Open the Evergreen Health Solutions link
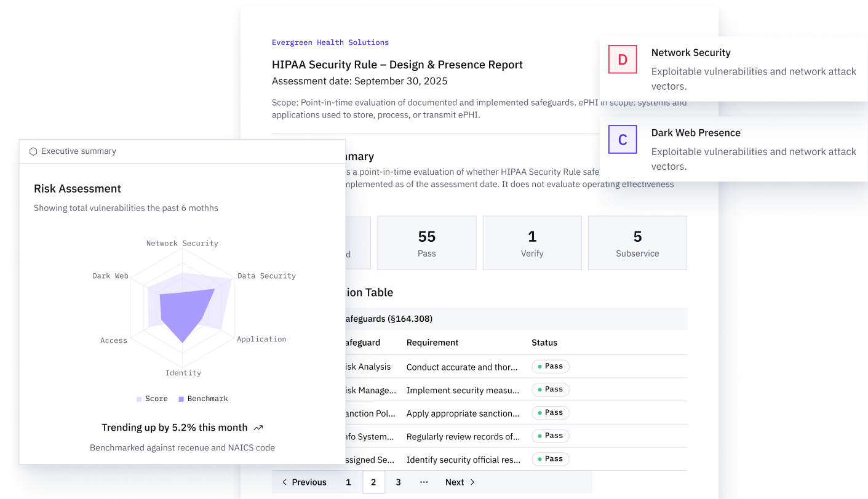The height and width of the screenshot is (499, 868). [330, 42]
